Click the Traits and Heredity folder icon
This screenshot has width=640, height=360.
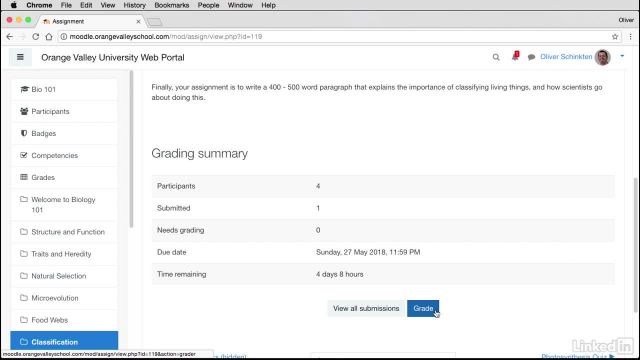24,253
